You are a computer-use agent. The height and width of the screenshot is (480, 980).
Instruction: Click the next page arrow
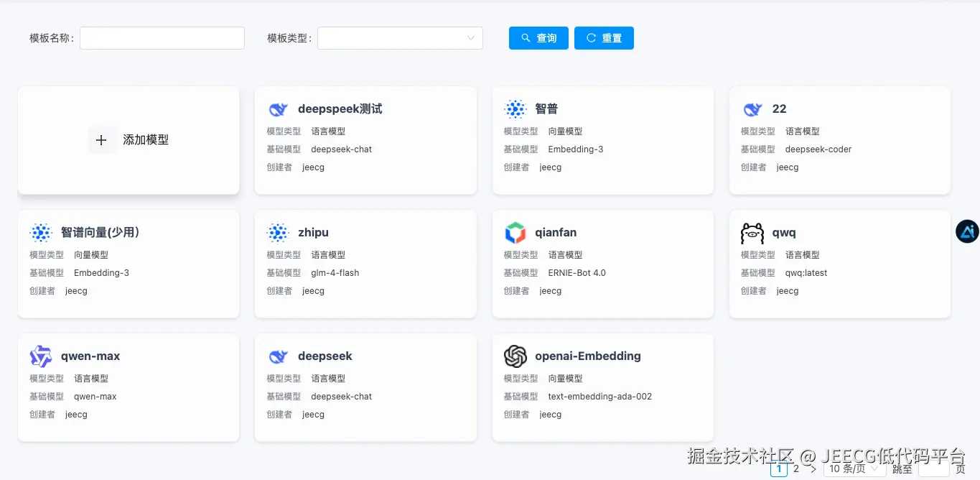tap(813, 469)
